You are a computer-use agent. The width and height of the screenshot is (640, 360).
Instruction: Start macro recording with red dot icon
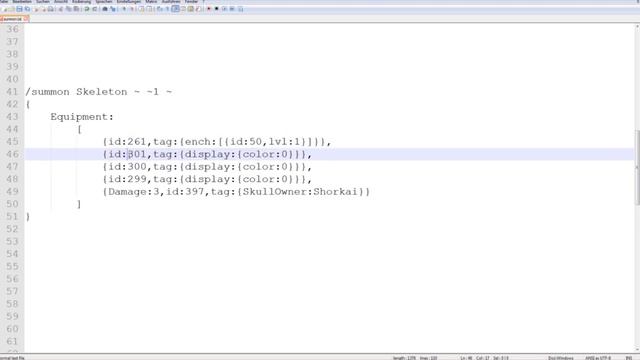pos(209,9)
